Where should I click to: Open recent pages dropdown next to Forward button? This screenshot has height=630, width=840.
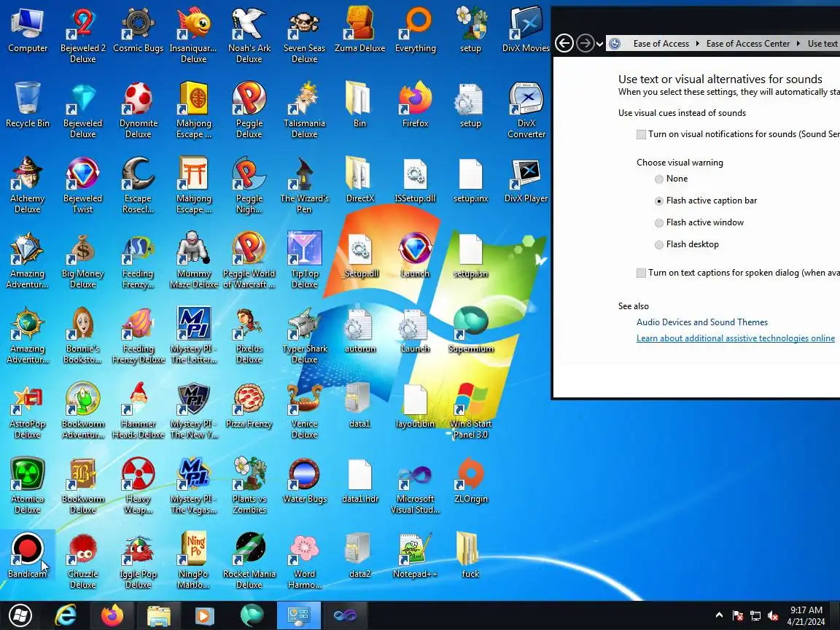(x=599, y=44)
